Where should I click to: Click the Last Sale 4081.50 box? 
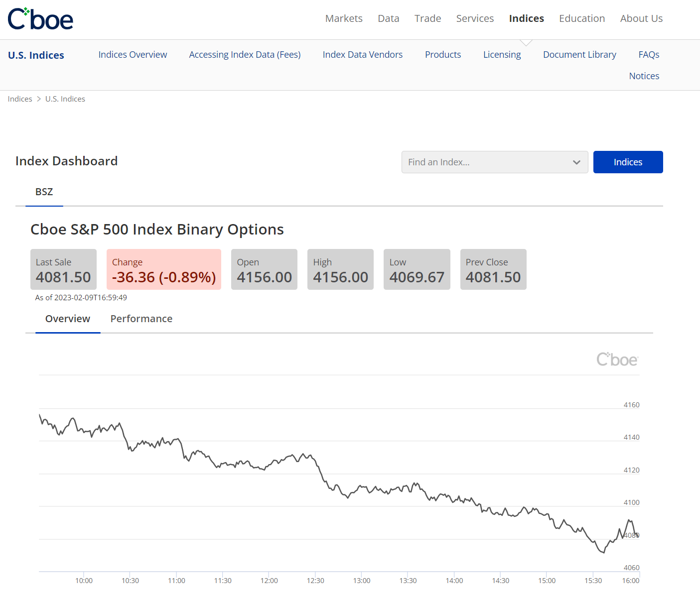63,269
